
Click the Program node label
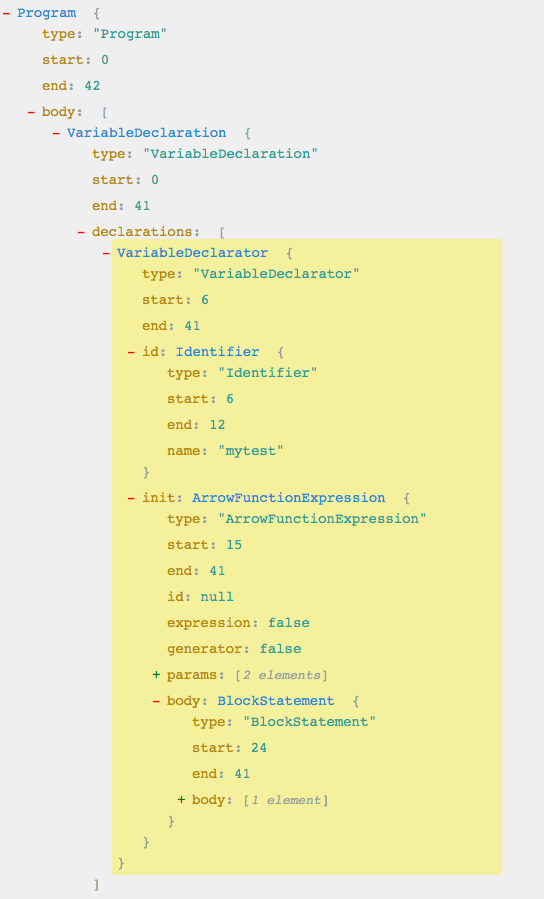click(x=46, y=13)
